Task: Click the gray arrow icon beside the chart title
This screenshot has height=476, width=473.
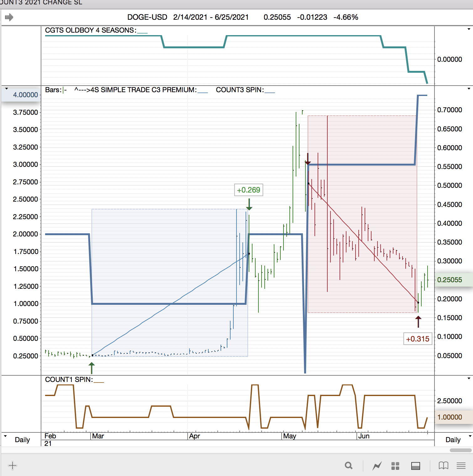Action: 9,17
